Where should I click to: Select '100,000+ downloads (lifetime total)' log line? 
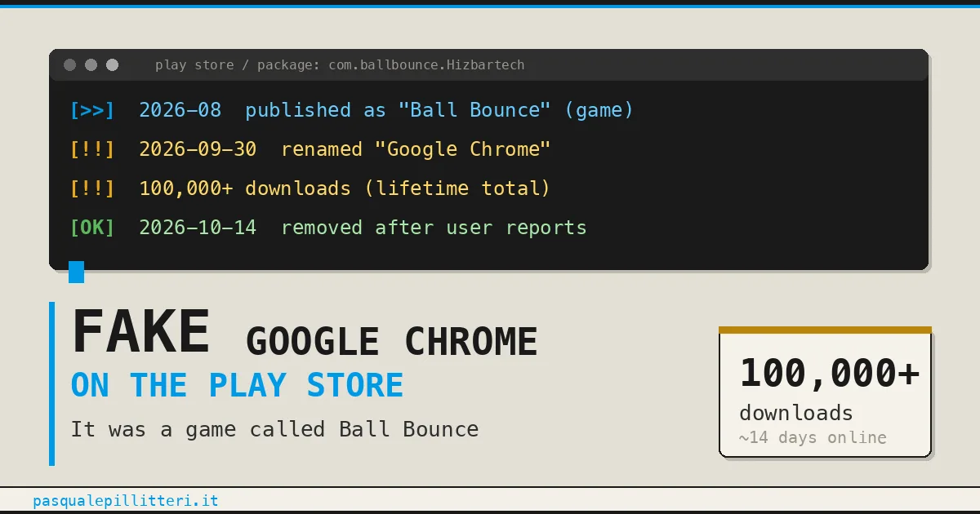coord(345,188)
